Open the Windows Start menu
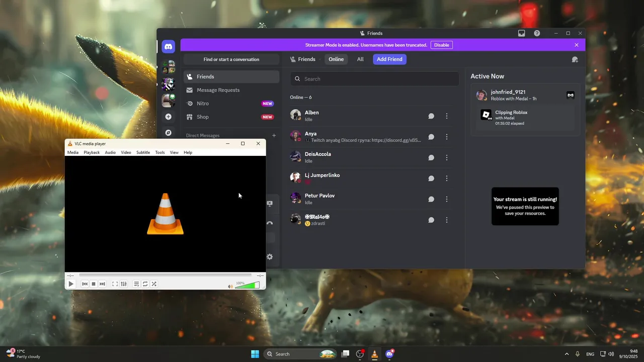This screenshot has height=362, width=644. tap(255, 354)
